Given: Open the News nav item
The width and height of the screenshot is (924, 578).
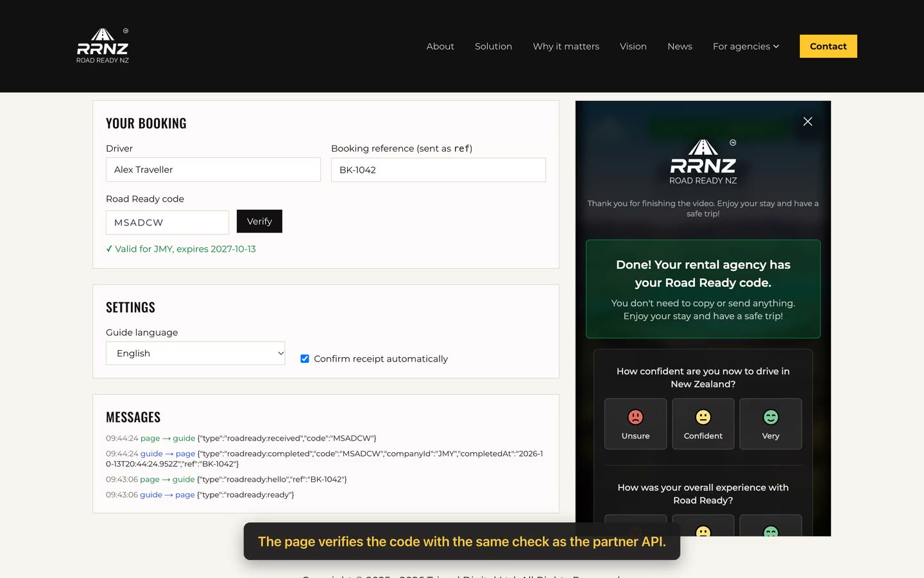Looking at the screenshot, I should point(680,46).
